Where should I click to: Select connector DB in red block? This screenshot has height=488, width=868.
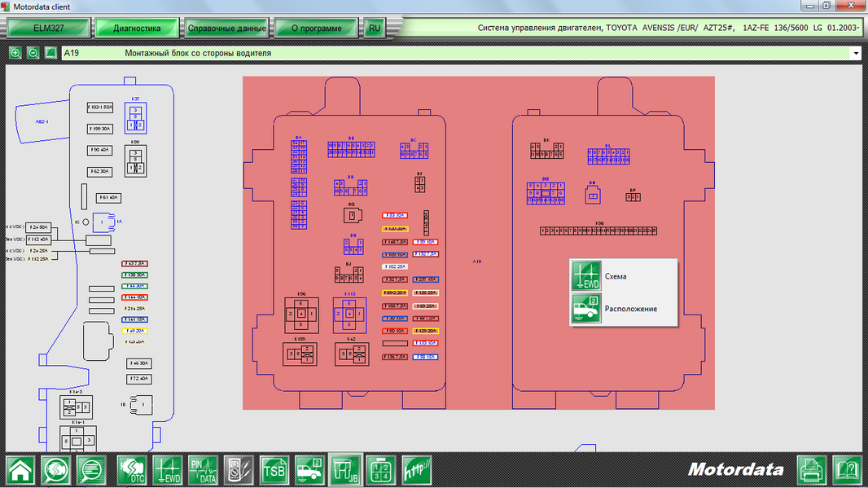[352, 149]
